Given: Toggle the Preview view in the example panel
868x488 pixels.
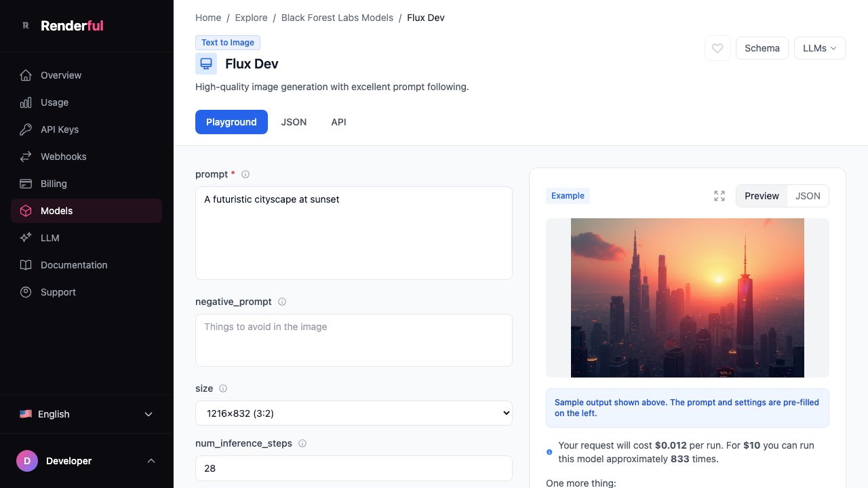Looking at the screenshot, I should coord(762,196).
